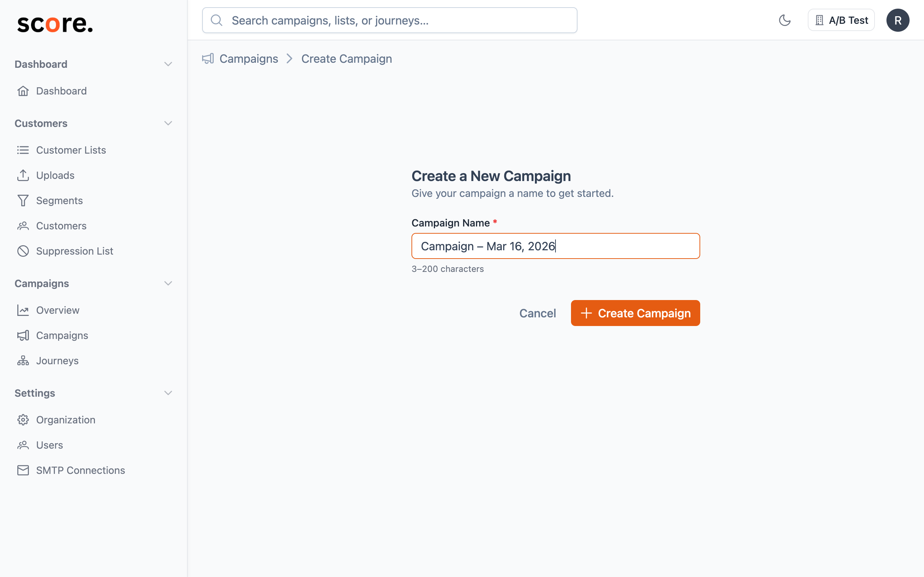Navigate to Campaigns via breadcrumb link
This screenshot has width=924, height=577.
pos(249,58)
